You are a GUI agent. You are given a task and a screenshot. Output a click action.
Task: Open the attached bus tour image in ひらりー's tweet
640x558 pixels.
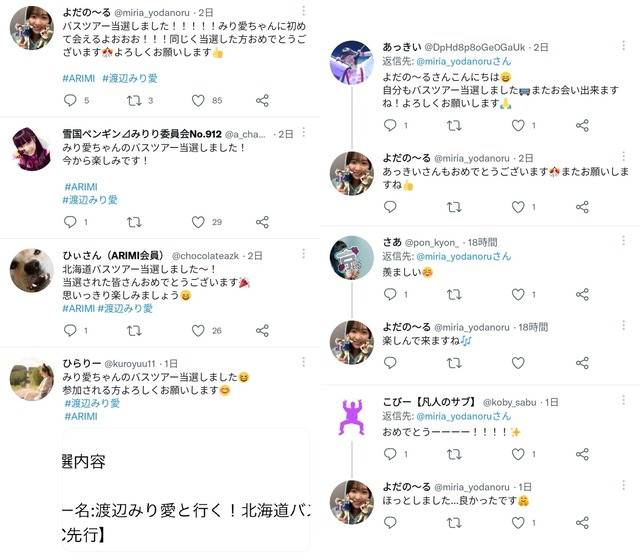pos(186,490)
